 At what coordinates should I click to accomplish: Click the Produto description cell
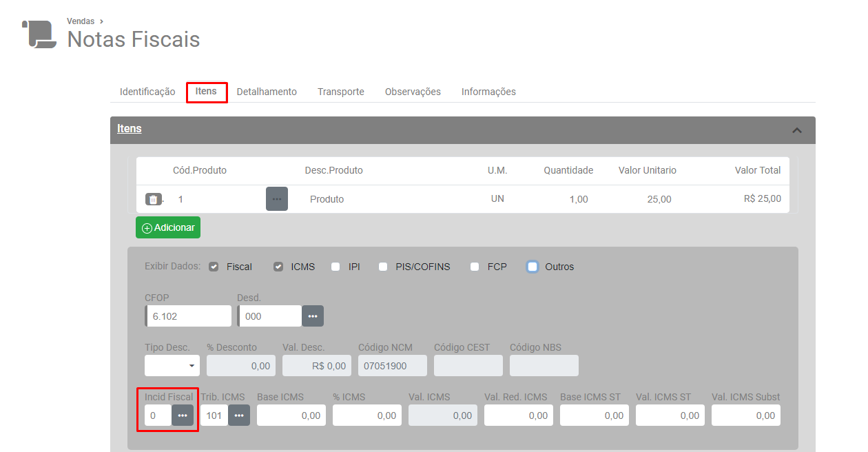point(327,199)
